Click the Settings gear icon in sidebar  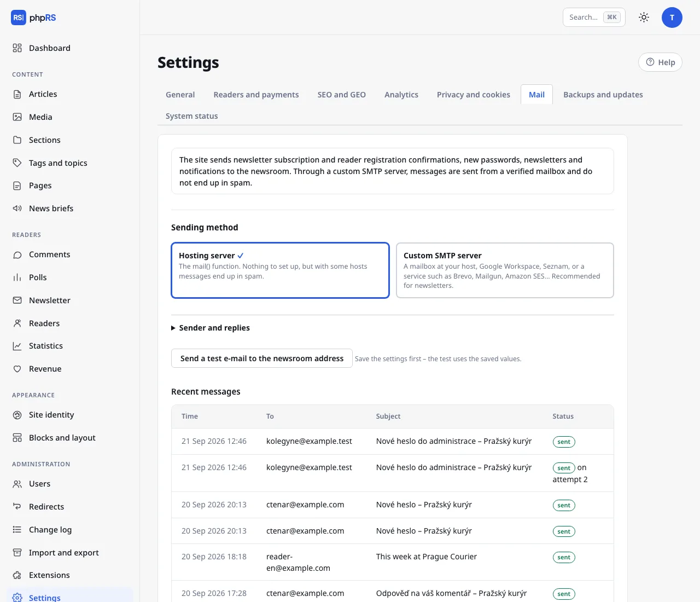tap(17, 598)
